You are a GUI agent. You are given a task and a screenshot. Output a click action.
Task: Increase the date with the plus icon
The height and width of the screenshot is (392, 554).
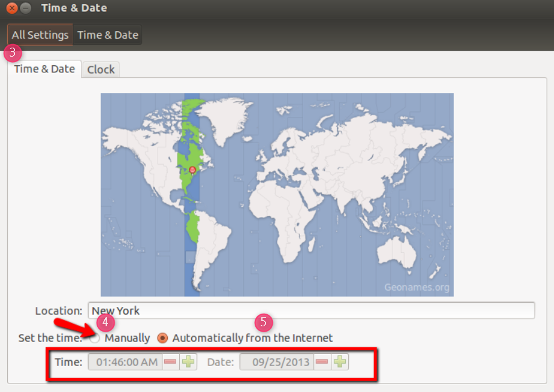(340, 362)
